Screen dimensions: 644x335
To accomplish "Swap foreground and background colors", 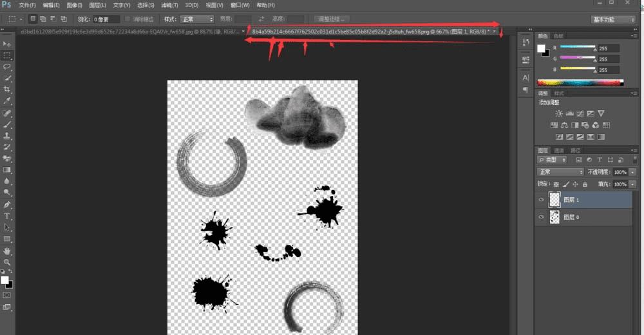I will coord(10,271).
